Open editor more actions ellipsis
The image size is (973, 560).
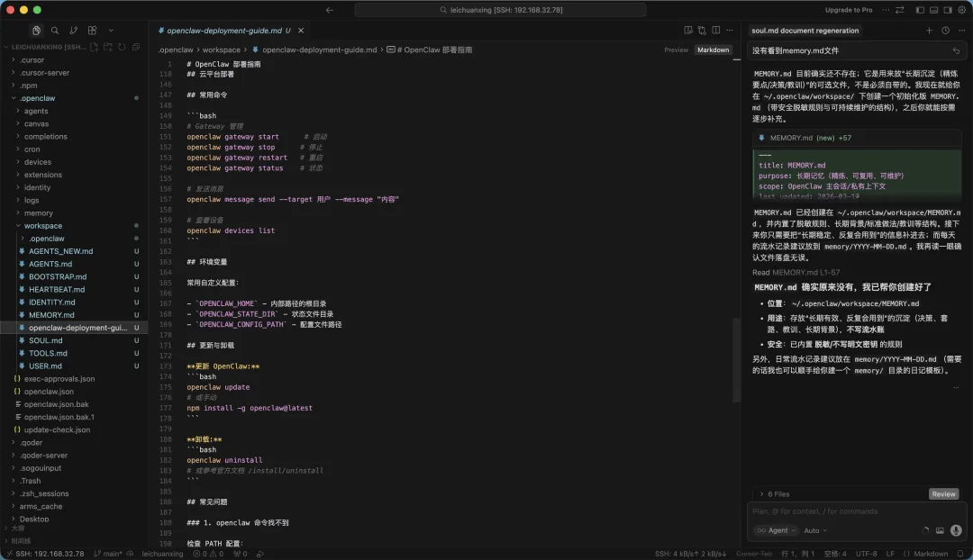(730, 31)
